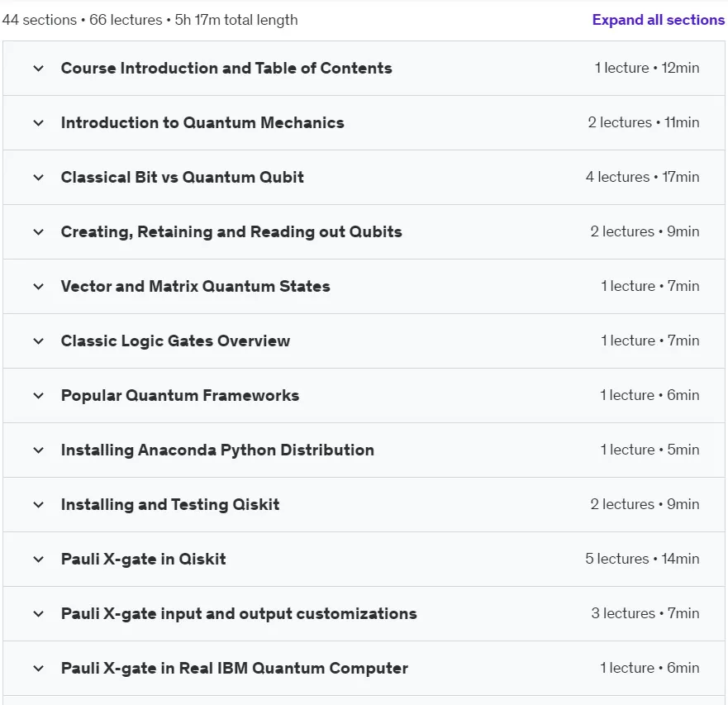Click the '1 lecture • 12min' label

point(647,69)
